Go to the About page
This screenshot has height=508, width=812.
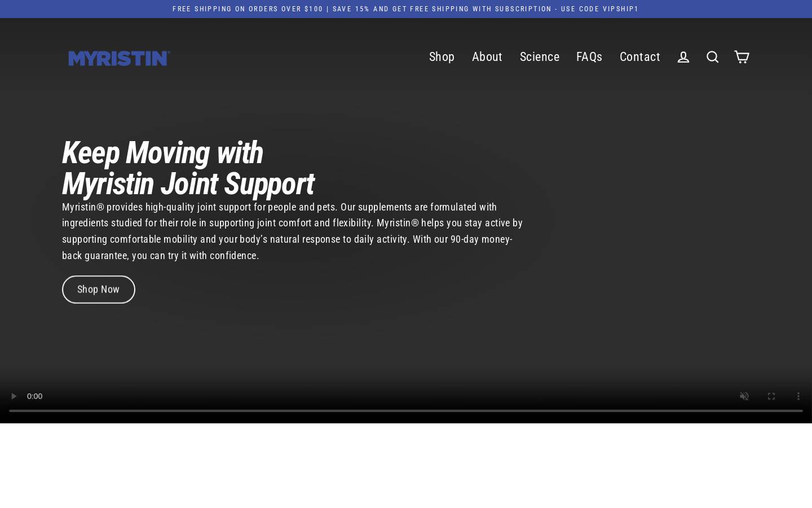(487, 57)
